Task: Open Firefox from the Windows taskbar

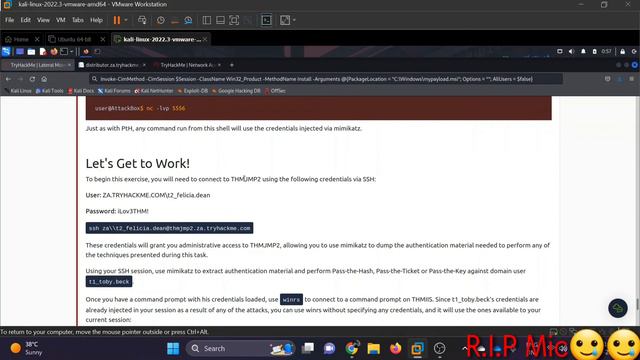Action: [395, 349]
